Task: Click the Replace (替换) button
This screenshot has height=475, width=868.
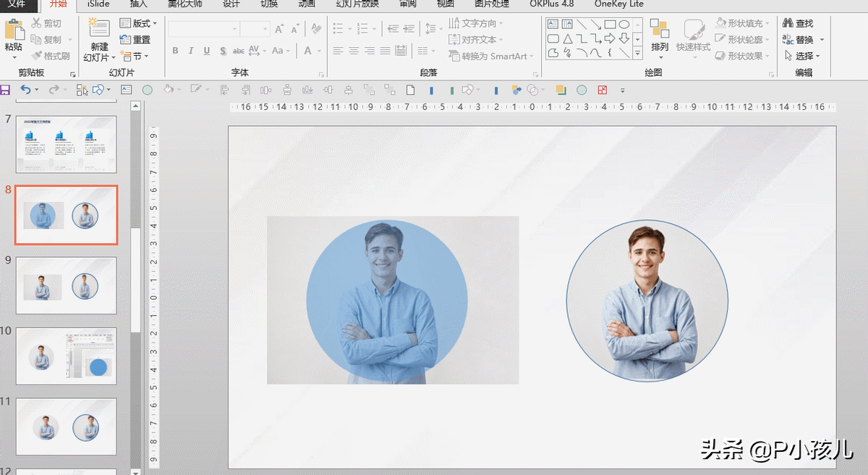Action: (798, 40)
